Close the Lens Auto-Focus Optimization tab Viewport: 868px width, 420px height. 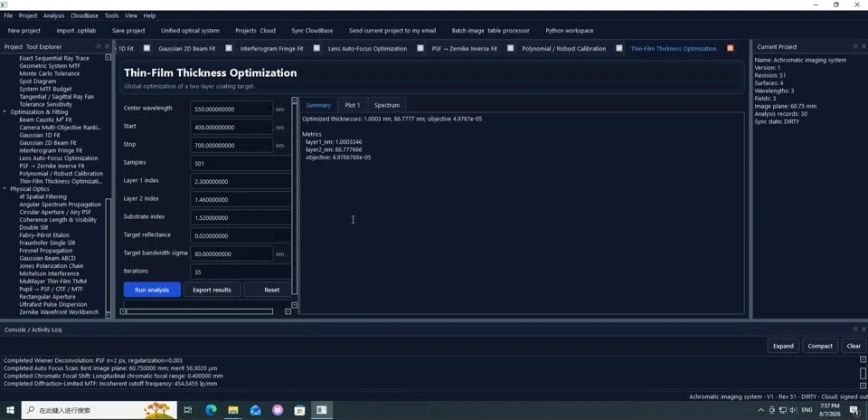(x=420, y=48)
